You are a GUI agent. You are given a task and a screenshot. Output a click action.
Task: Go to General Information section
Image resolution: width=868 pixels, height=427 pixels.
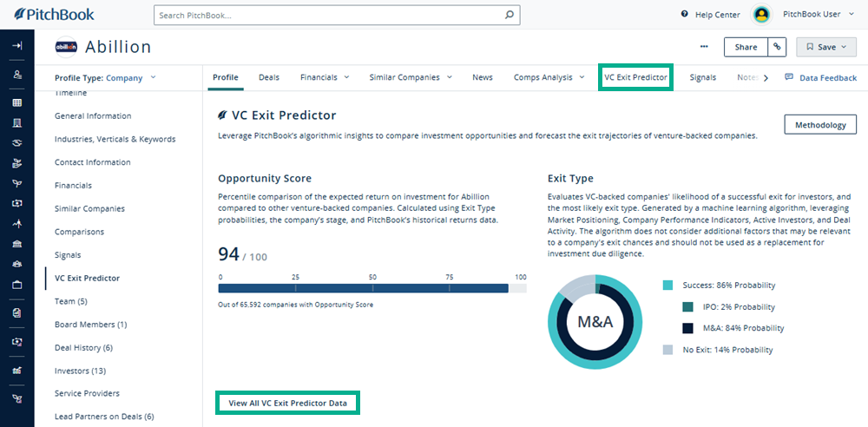pyautogui.click(x=93, y=115)
